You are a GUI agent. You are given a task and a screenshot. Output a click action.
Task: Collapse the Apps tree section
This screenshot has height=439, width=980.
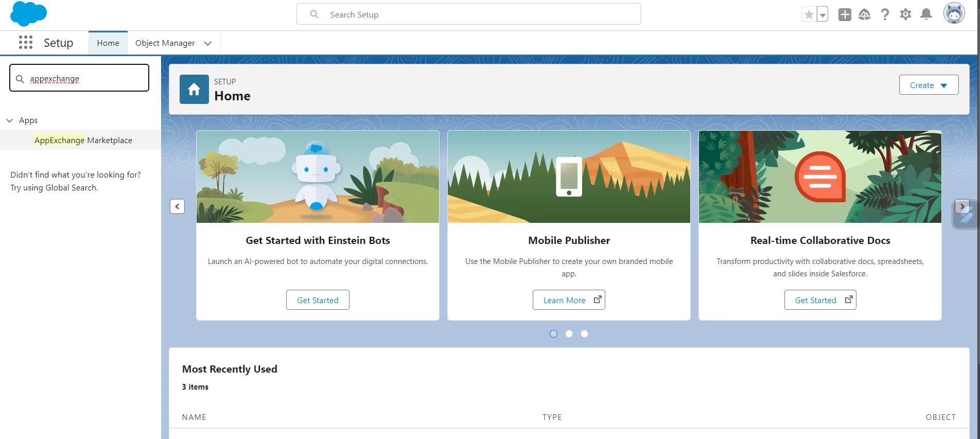tap(9, 120)
